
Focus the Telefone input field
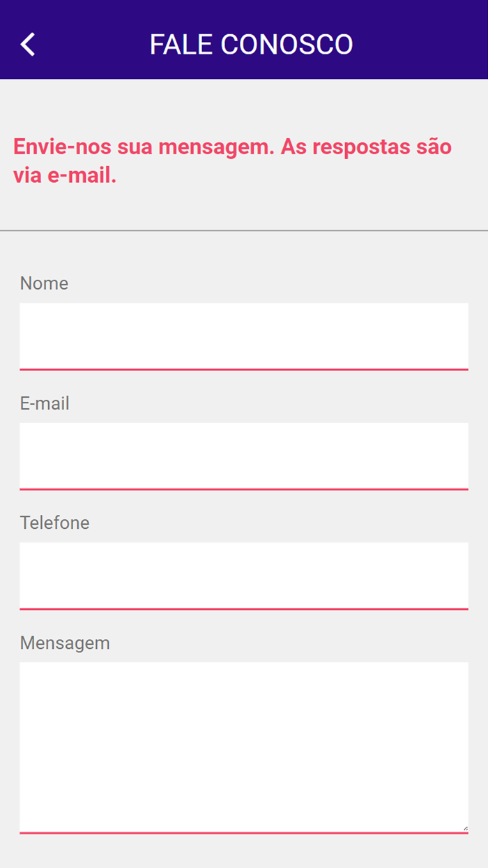(x=244, y=575)
